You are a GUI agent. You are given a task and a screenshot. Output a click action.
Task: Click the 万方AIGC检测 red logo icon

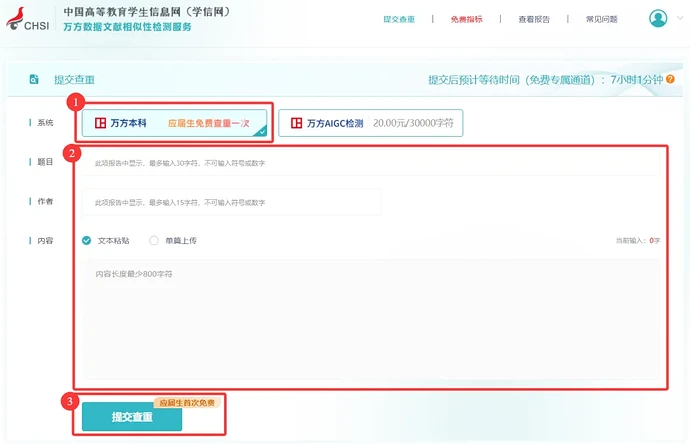(x=297, y=123)
